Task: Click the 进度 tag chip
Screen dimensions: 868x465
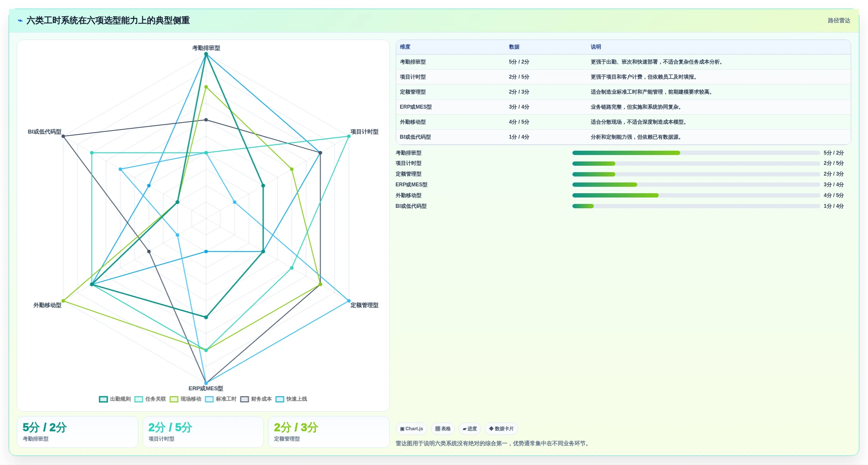Action: (470, 429)
